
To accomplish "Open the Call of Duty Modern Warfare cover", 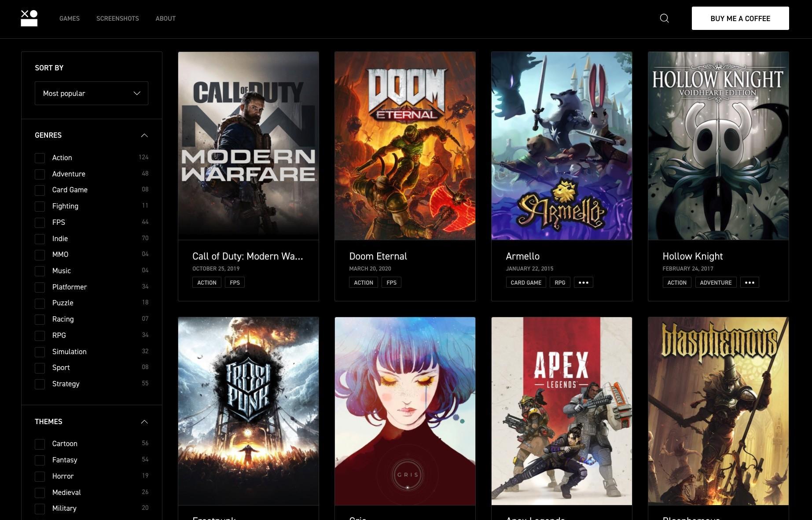I will [x=248, y=146].
